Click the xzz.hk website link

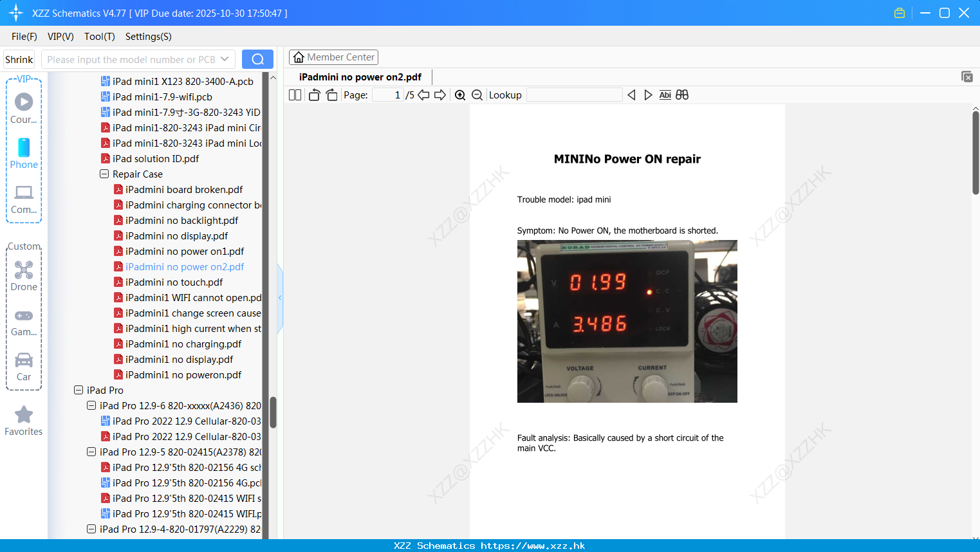[x=533, y=546]
